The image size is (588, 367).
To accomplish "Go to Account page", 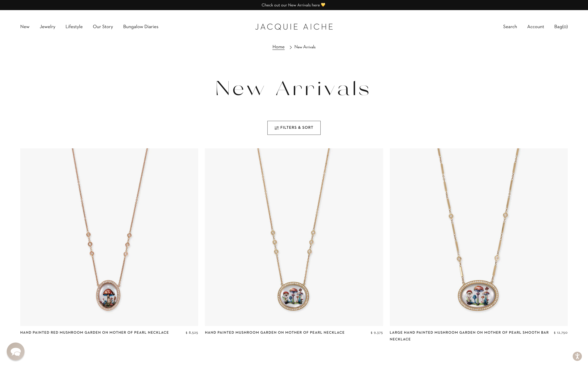I will click(535, 27).
